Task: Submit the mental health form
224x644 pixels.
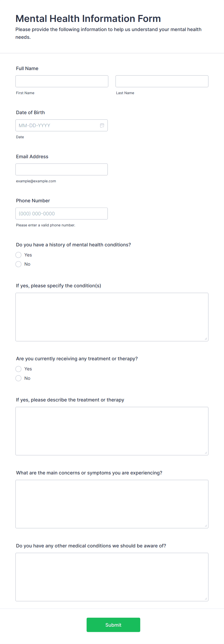Action: pos(113,625)
